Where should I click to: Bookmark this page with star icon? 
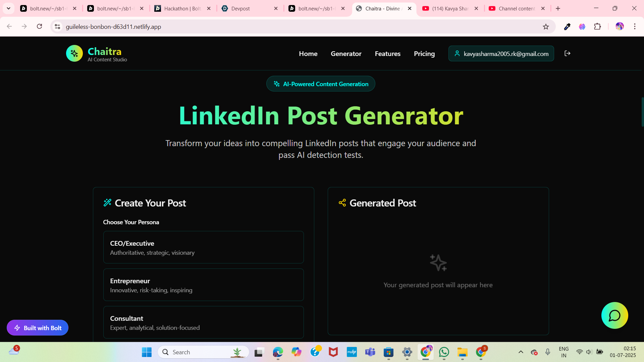[546, 27]
